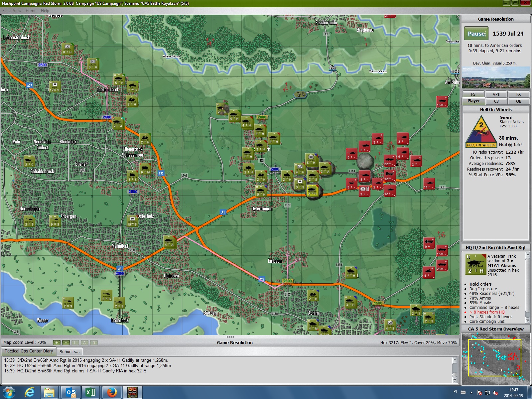Select the HQ Recce 4 T H counter
The height and width of the screenshot is (399, 532).
click(x=300, y=169)
